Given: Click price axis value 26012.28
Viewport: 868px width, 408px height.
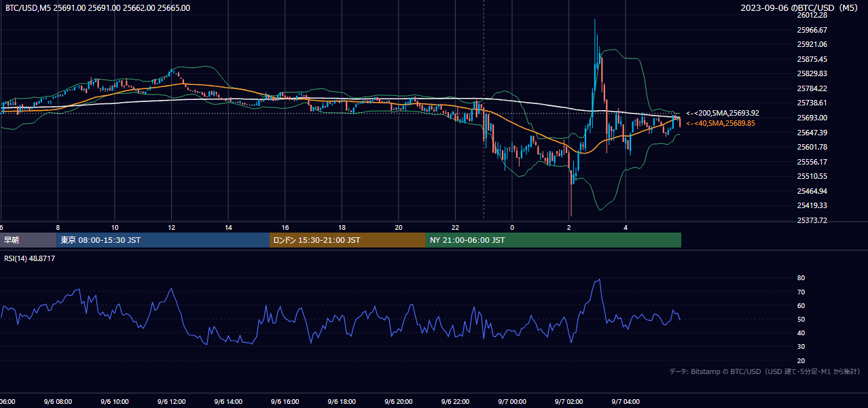Looking at the screenshot, I should (812, 15).
